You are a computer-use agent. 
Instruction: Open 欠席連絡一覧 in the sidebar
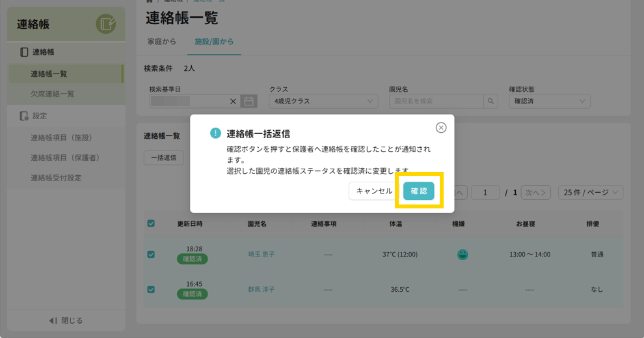(53, 94)
